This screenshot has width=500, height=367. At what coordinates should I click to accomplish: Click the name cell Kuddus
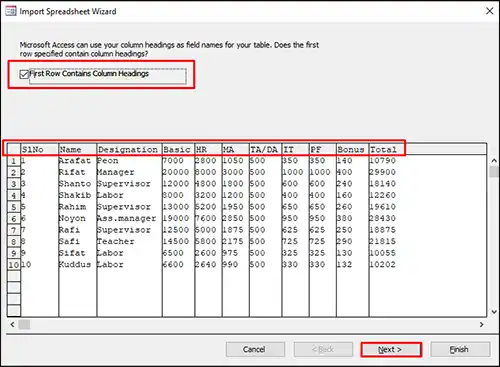tap(75, 265)
